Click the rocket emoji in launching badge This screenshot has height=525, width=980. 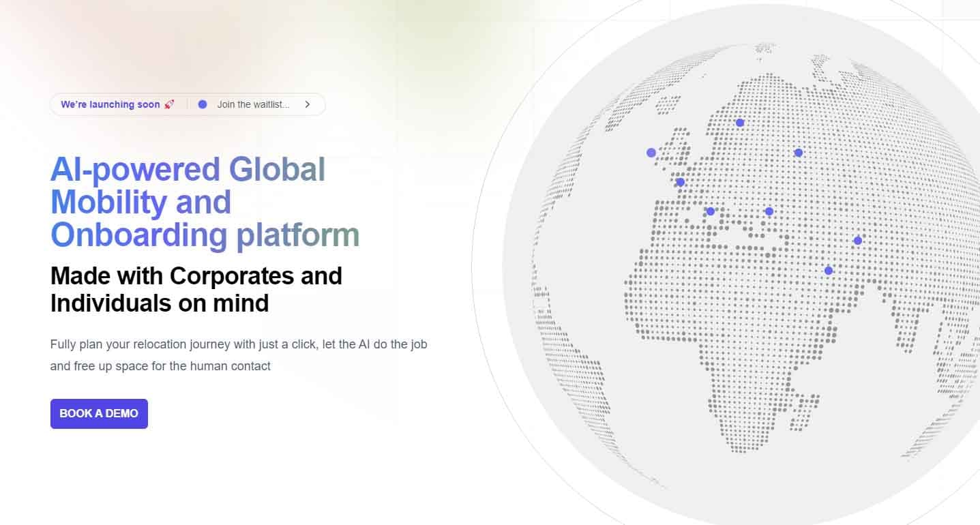pyautogui.click(x=169, y=104)
